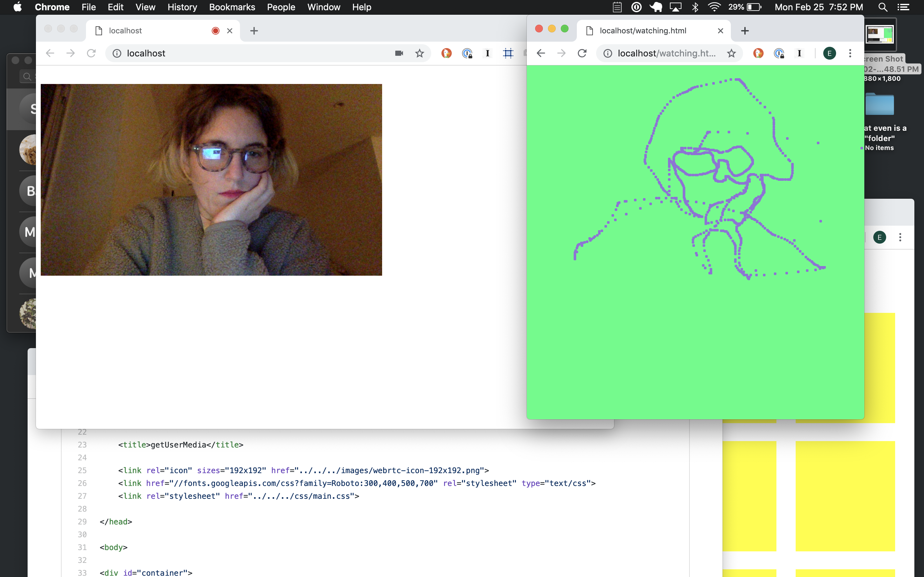Open Chrome's three-dot menu in the watching window
This screenshot has height=577, width=924.
point(850,53)
